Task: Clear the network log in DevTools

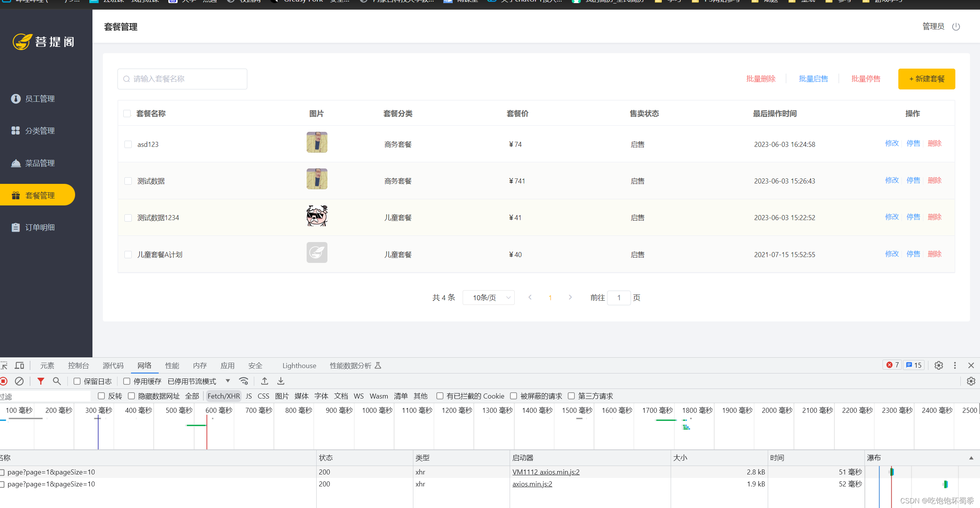Action: click(19, 381)
